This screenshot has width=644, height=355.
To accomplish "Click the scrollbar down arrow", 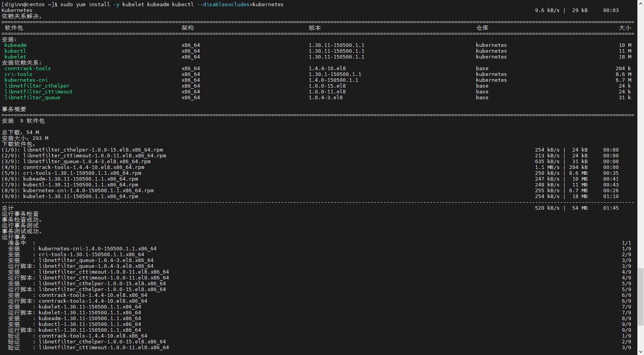I will [x=641, y=352].
